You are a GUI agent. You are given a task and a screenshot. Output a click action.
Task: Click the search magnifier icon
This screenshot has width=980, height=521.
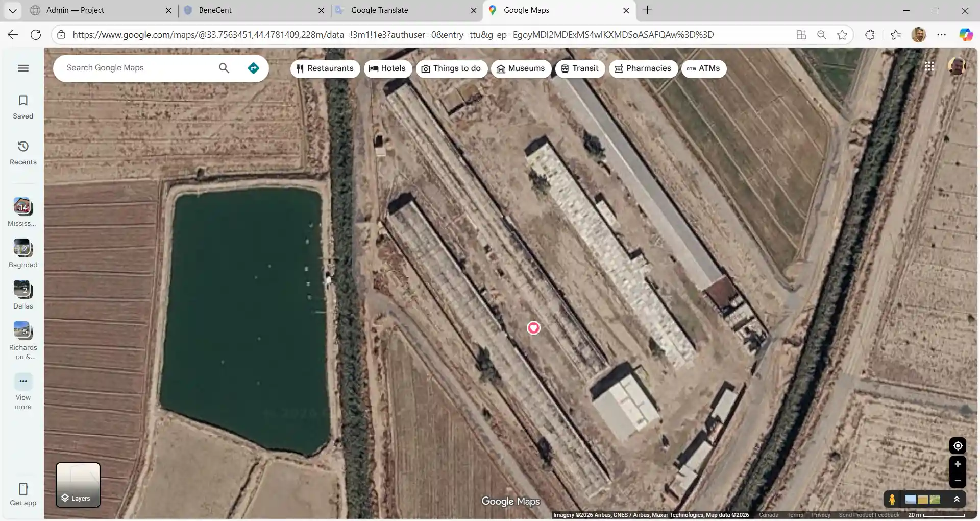point(224,68)
